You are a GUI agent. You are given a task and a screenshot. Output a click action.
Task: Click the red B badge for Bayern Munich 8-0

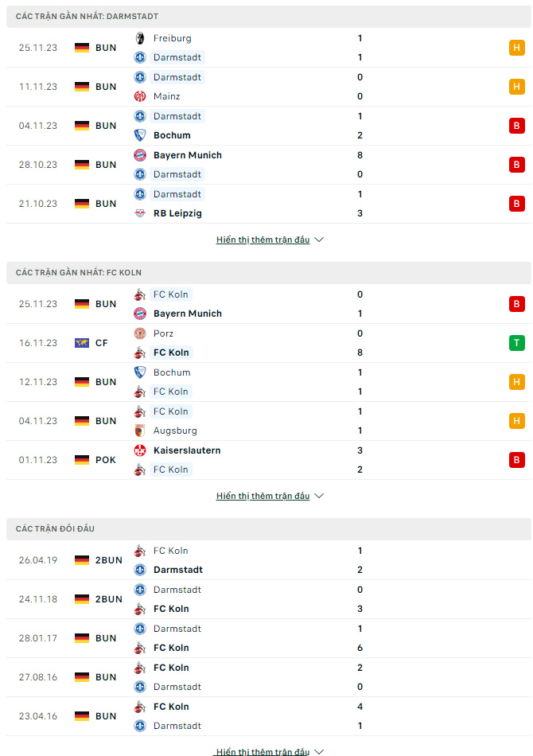coord(516,165)
